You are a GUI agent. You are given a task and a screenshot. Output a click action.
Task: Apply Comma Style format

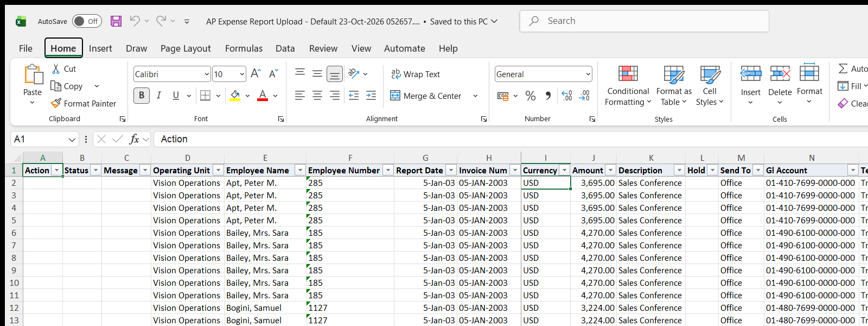point(548,96)
